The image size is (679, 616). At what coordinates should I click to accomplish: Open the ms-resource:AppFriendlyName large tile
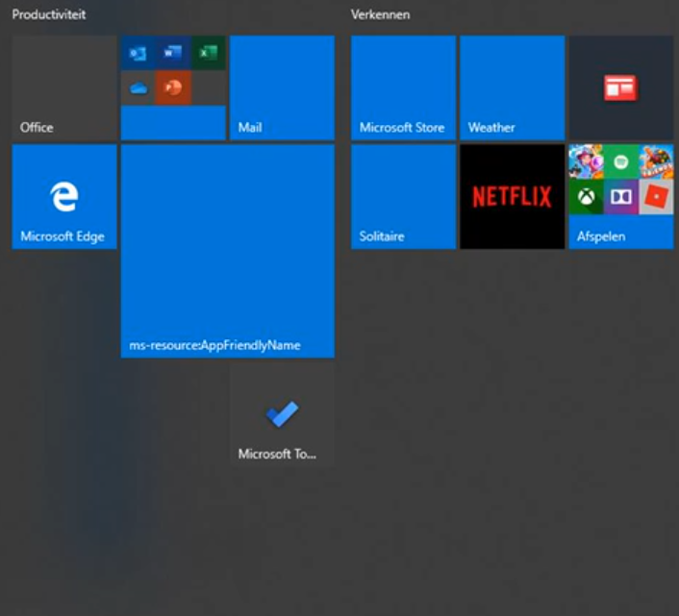coord(227,251)
